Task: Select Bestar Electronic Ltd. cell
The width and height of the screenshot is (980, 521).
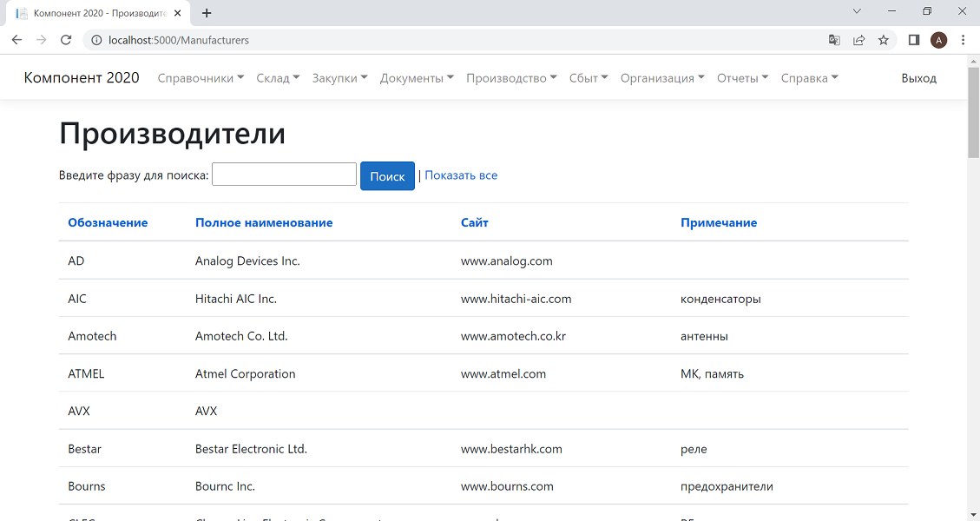Action: (251, 448)
